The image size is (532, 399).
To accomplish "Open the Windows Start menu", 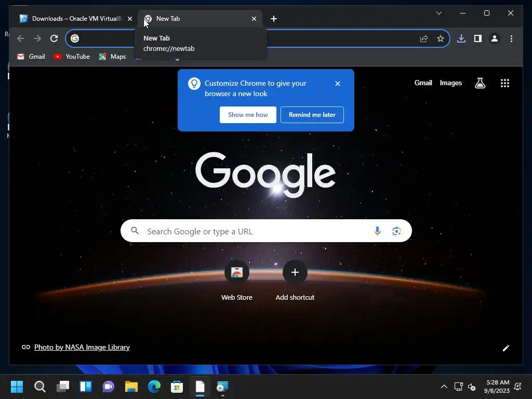I will click(17, 387).
